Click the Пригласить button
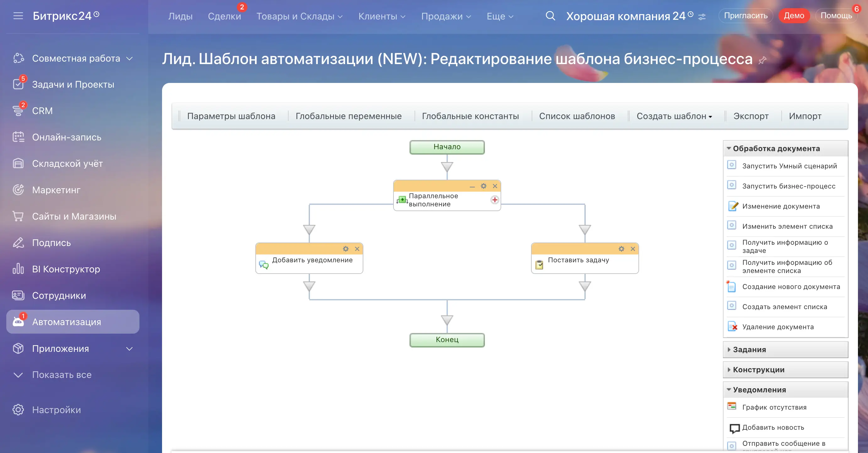This screenshot has width=868, height=453. tap(746, 15)
